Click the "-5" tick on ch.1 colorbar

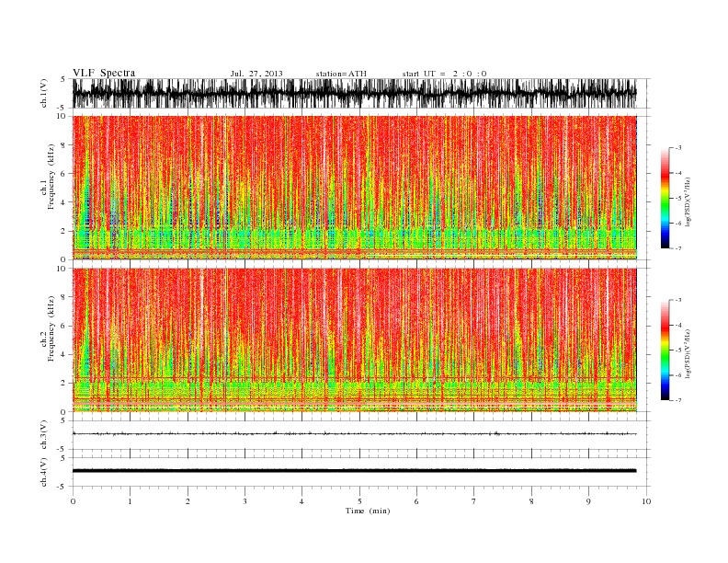(x=678, y=199)
